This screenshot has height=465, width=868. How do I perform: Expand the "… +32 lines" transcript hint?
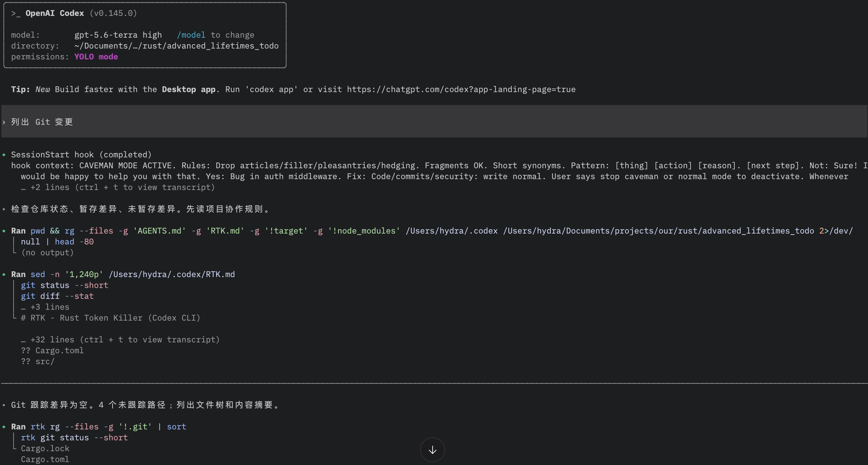(x=120, y=340)
